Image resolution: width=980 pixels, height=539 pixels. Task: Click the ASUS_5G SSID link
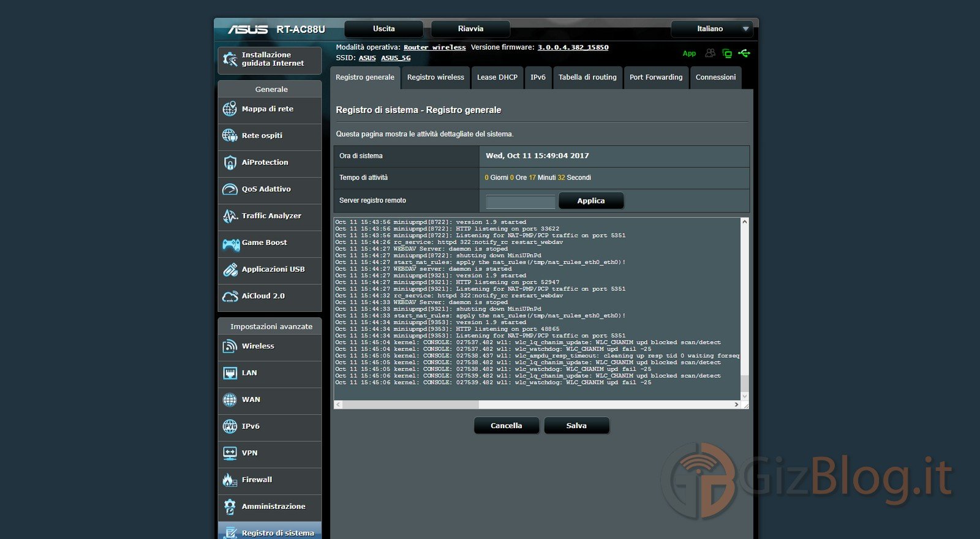396,58
